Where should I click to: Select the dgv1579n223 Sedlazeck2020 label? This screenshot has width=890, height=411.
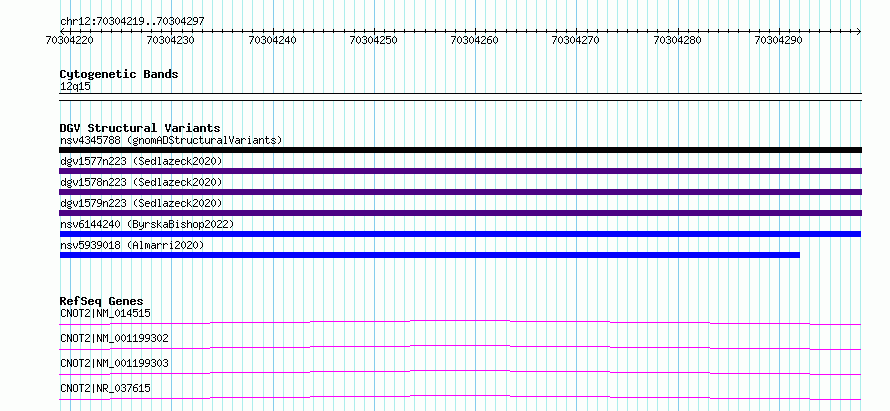(x=141, y=203)
